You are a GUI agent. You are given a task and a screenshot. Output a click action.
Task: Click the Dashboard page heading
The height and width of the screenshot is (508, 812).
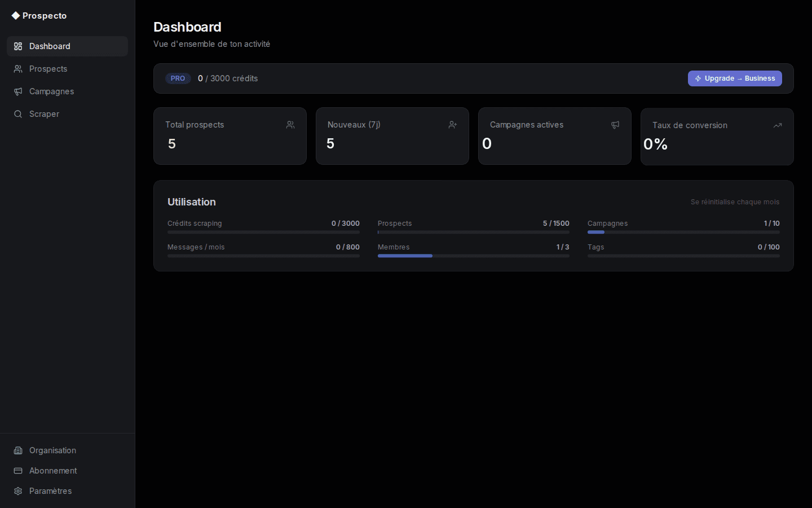(187, 27)
